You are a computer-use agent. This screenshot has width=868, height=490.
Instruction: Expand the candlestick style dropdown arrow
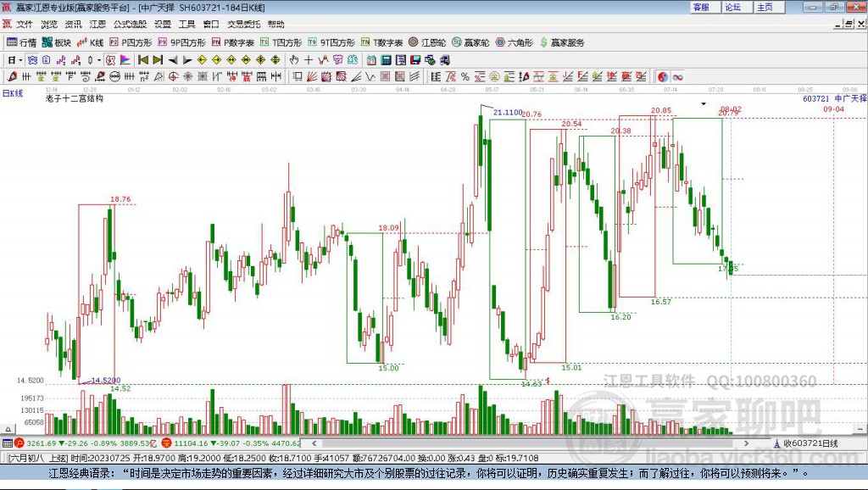coord(99,60)
